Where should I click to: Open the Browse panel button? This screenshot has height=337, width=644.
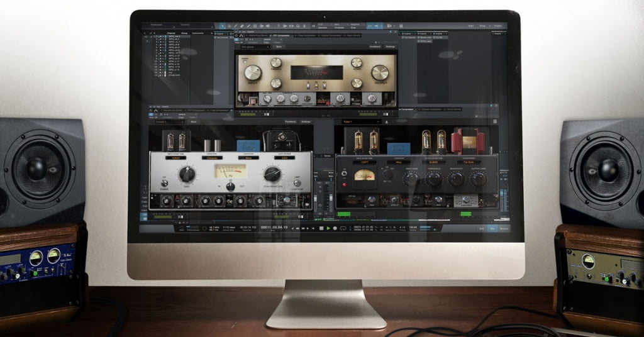tap(504, 228)
